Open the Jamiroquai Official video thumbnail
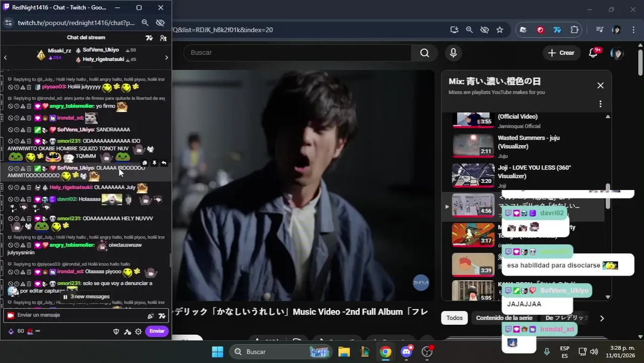 [x=473, y=119]
